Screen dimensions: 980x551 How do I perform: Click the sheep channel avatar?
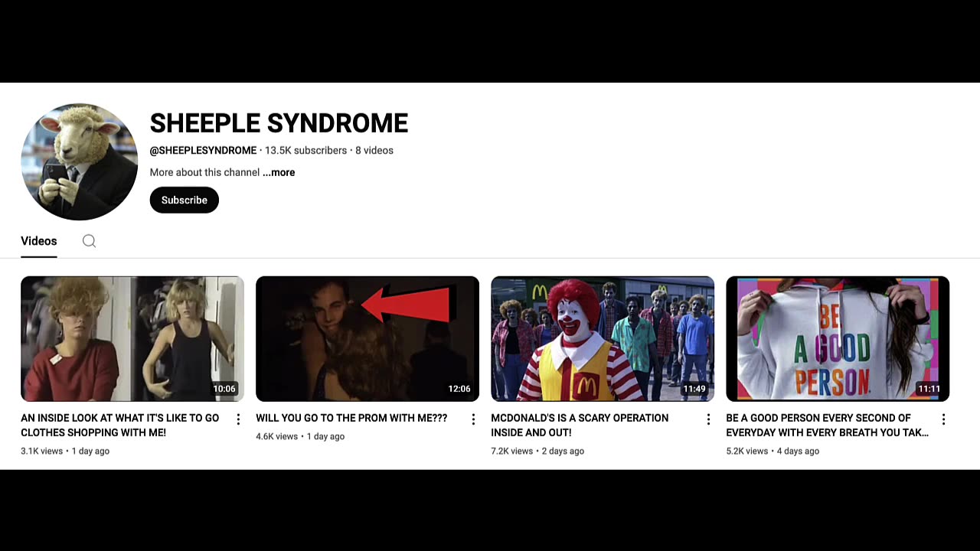pos(79,161)
